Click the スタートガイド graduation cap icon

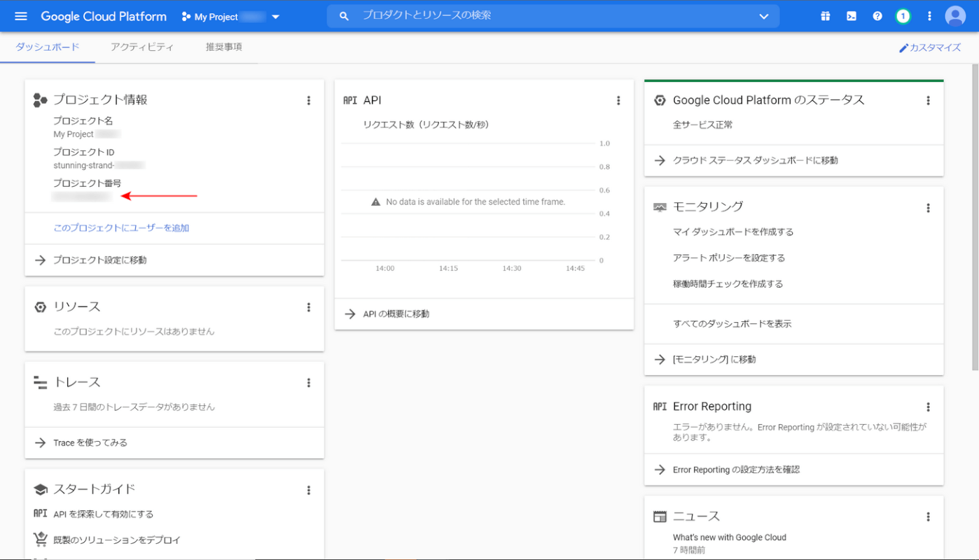[x=41, y=490]
